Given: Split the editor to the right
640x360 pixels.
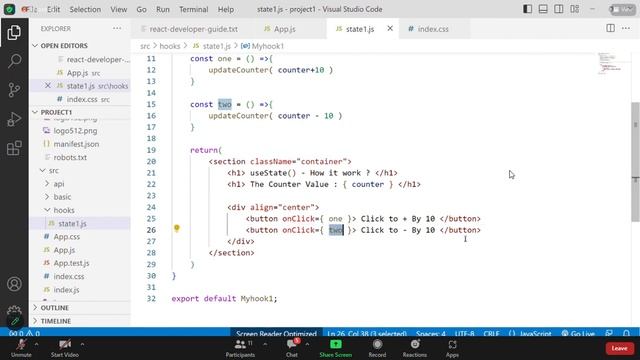Looking at the screenshot, I should (610, 28).
